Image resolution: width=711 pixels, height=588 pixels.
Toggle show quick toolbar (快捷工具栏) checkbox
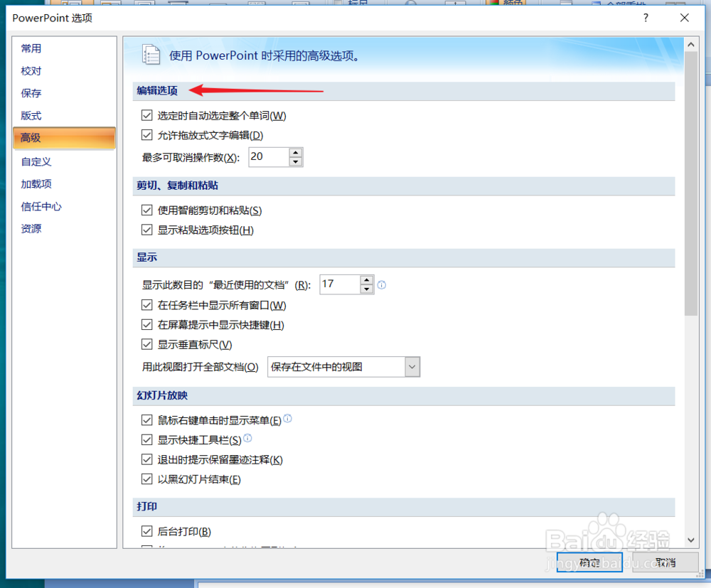pos(146,439)
